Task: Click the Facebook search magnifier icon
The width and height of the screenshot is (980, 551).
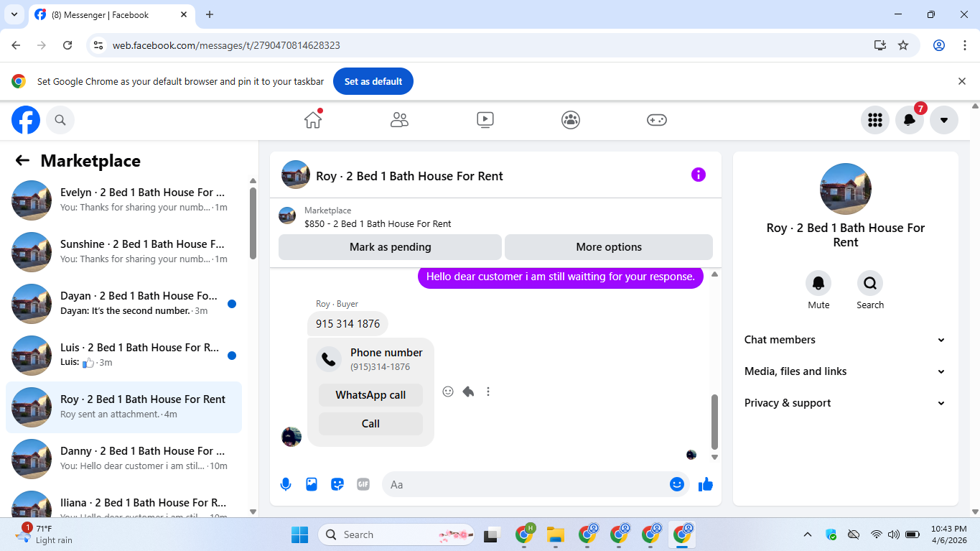Action: pos(60,120)
